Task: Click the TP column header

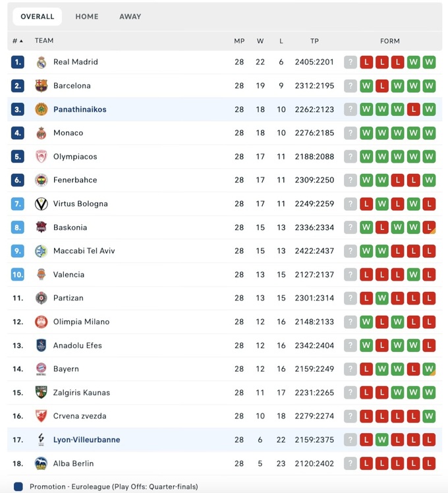Action: (x=314, y=41)
